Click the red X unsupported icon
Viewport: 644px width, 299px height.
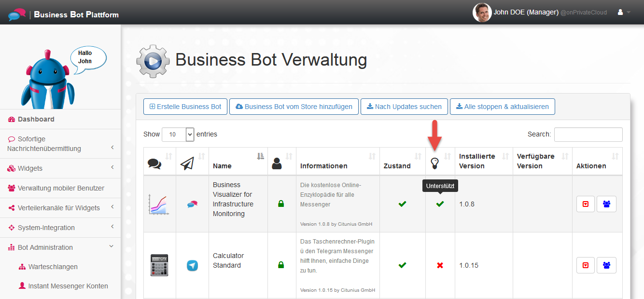click(x=440, y=265)
